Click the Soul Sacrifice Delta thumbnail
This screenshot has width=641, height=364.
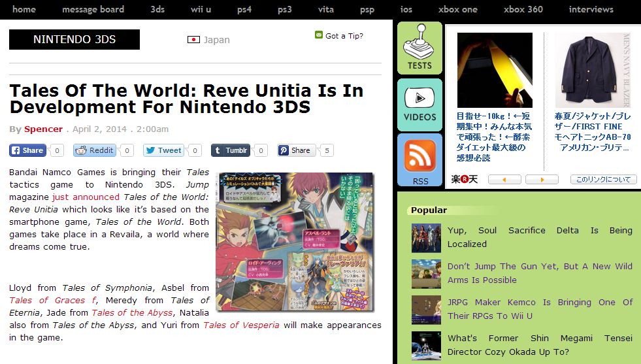coord(427,238)
